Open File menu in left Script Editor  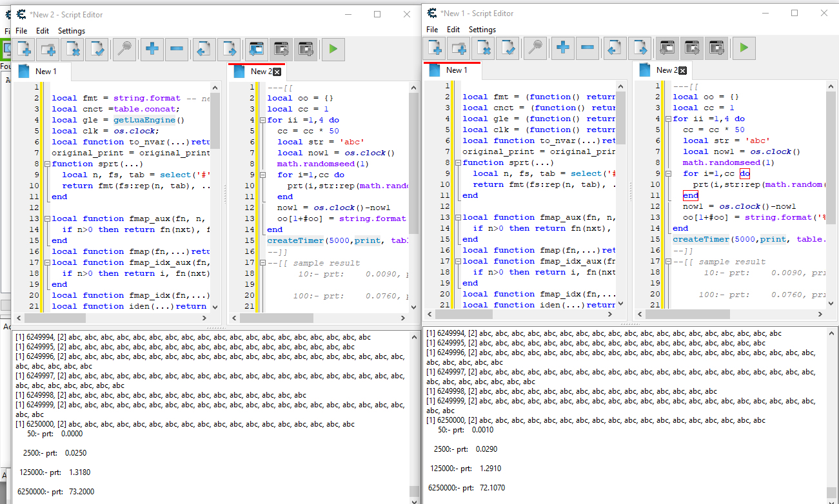click(21, 31)
